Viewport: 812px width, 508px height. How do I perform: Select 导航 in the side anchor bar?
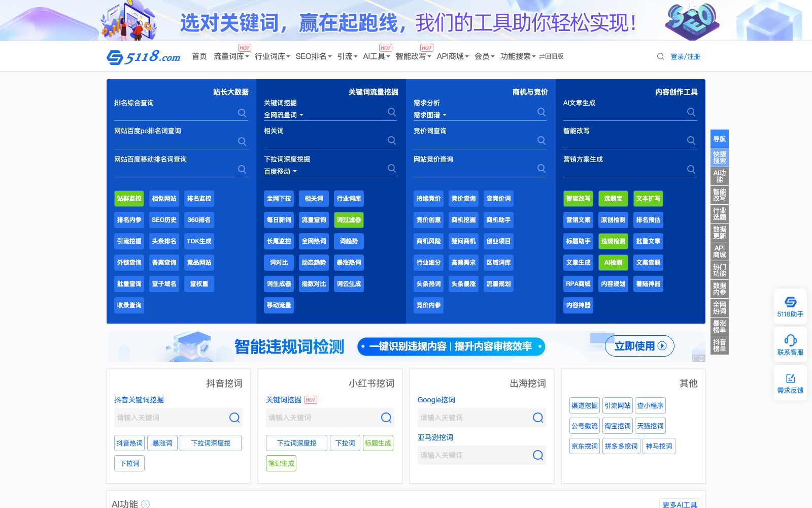(x=720, y=139)
